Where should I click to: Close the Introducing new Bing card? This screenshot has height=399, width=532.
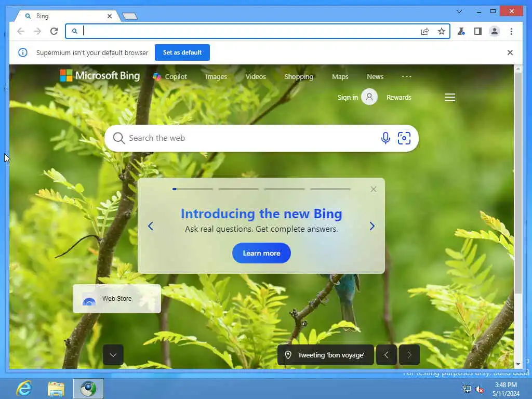coord(374,189)
